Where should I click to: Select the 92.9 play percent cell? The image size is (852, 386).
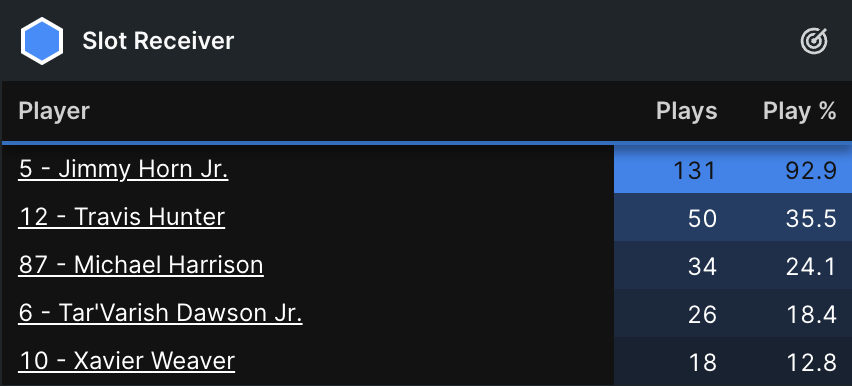tap(791, 170)
